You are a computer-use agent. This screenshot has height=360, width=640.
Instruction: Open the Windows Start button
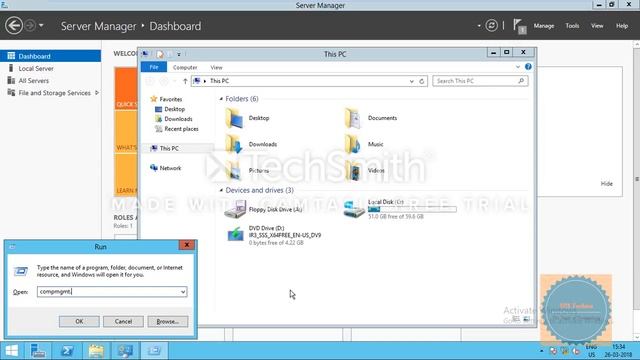coord(11,351)
